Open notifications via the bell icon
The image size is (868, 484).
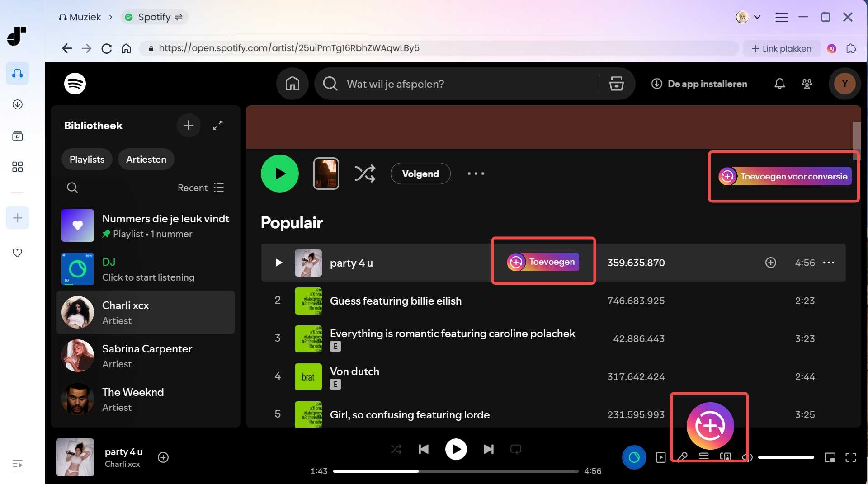tap(779, 84)
